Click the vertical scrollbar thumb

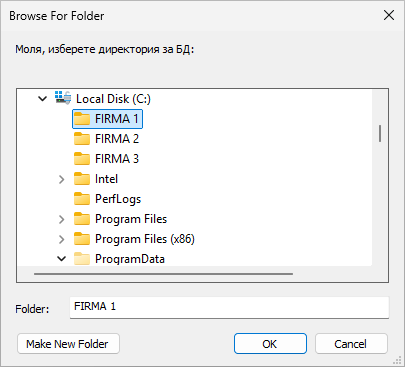380,133
